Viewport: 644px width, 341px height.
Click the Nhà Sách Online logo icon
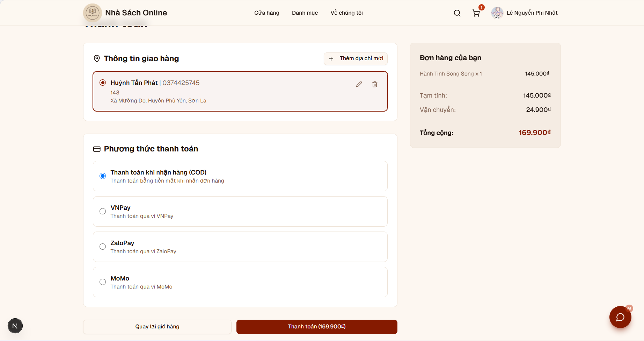(x=92, y=13)
